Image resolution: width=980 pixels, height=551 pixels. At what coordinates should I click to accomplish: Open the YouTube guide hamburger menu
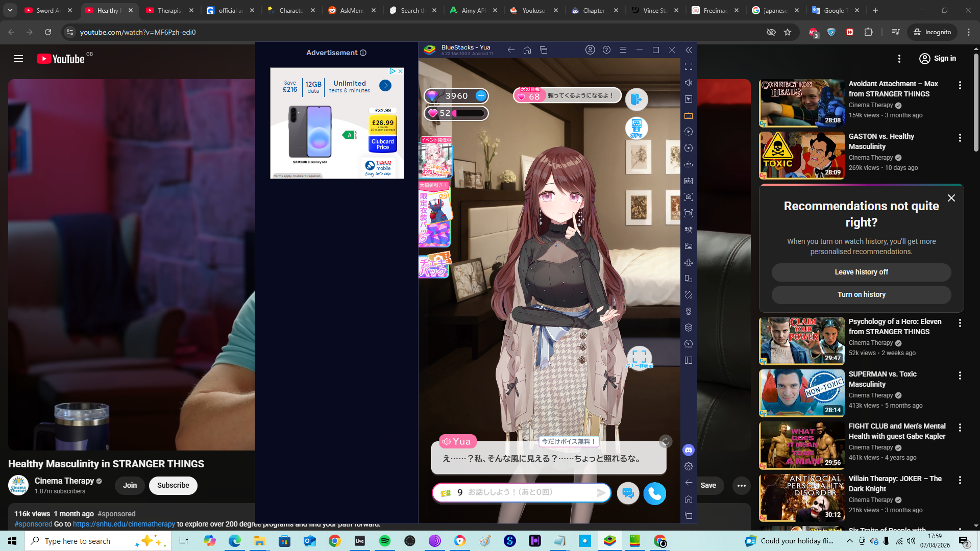tap(18, 59)
